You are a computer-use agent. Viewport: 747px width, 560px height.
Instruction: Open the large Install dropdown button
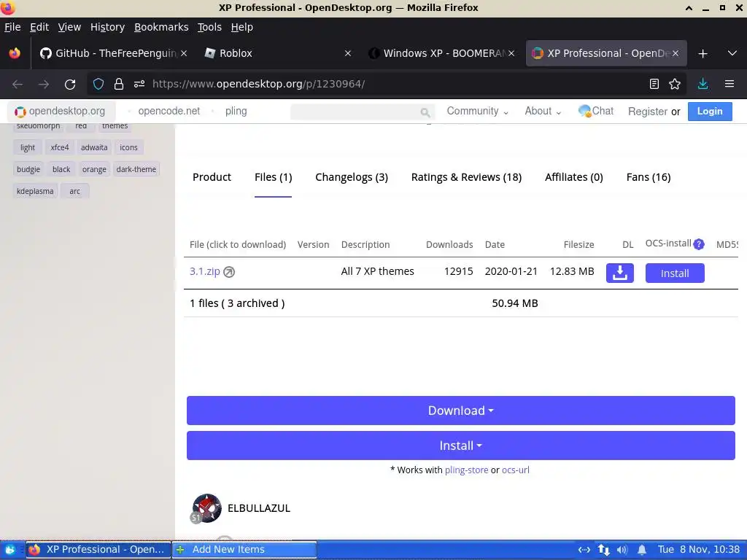(x=461, y=446)
